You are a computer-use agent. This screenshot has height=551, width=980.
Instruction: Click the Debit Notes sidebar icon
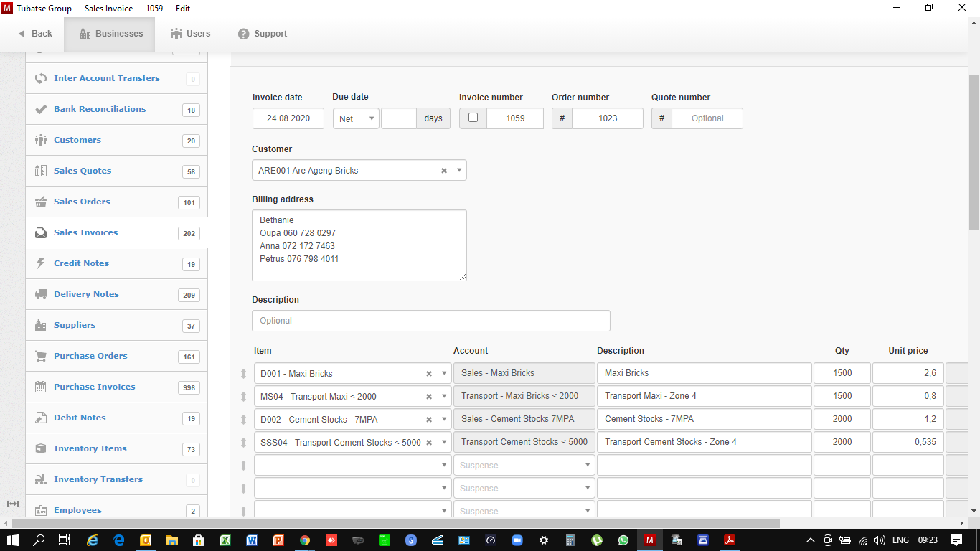tap(41, 418)
